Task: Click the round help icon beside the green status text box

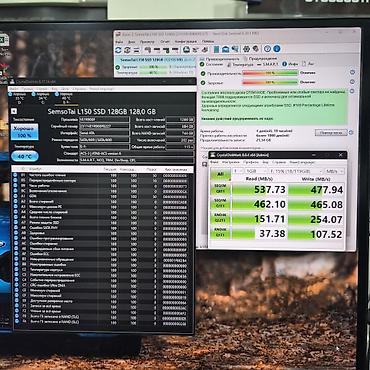Action: pyautogui.click(x=352, y=91)
